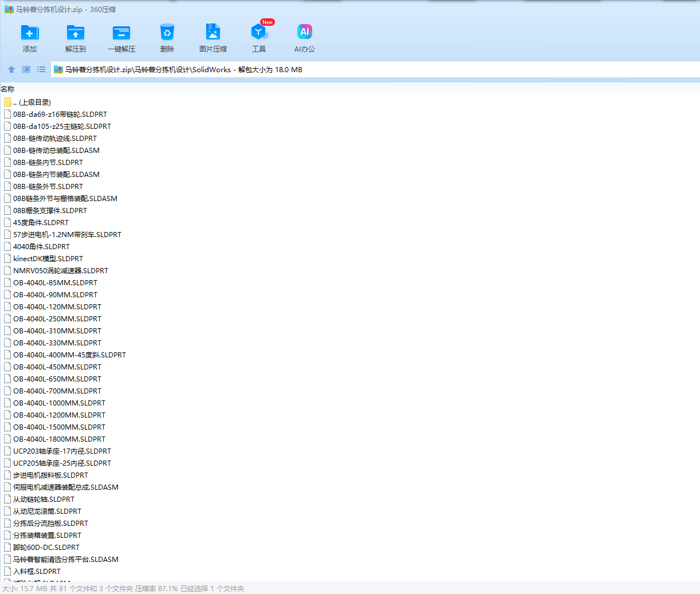Select file OB-4040L-1000MM.SLDPRT

pos(60,403)
